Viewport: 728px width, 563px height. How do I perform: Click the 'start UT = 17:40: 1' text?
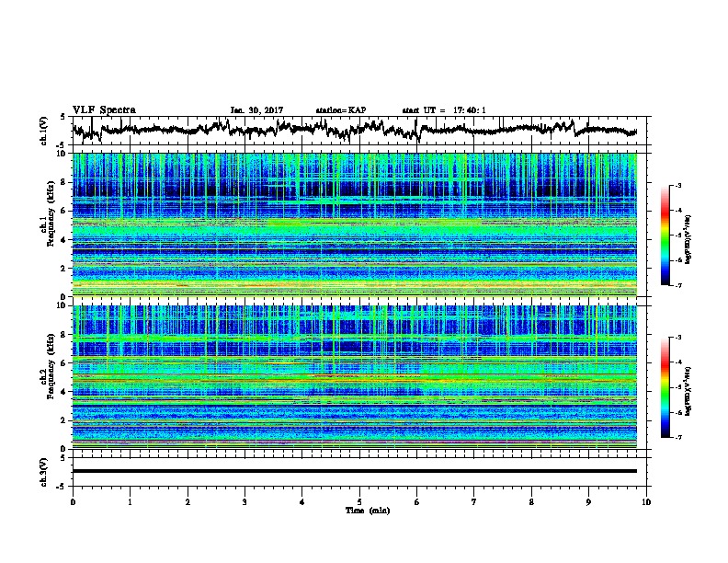pyautogui.click(x=444, y=110)
